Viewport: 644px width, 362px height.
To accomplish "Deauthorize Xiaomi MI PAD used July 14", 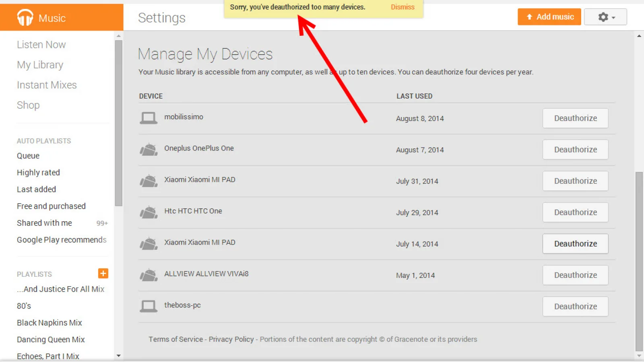I will pos(575,244).
